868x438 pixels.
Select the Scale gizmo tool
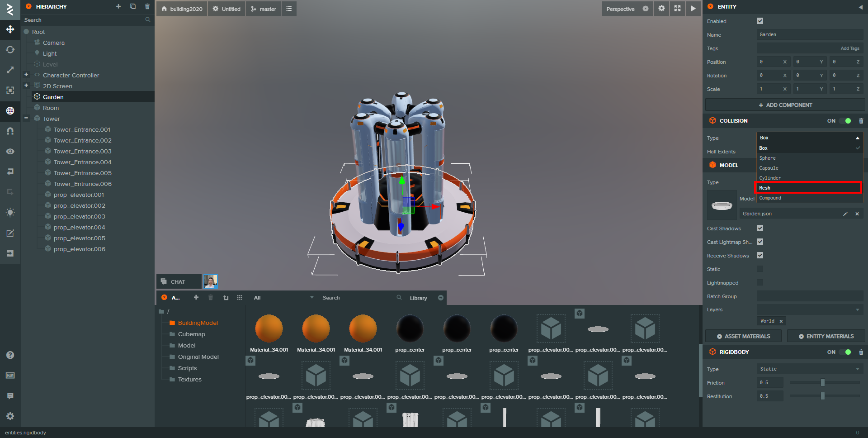click(10, 70)
